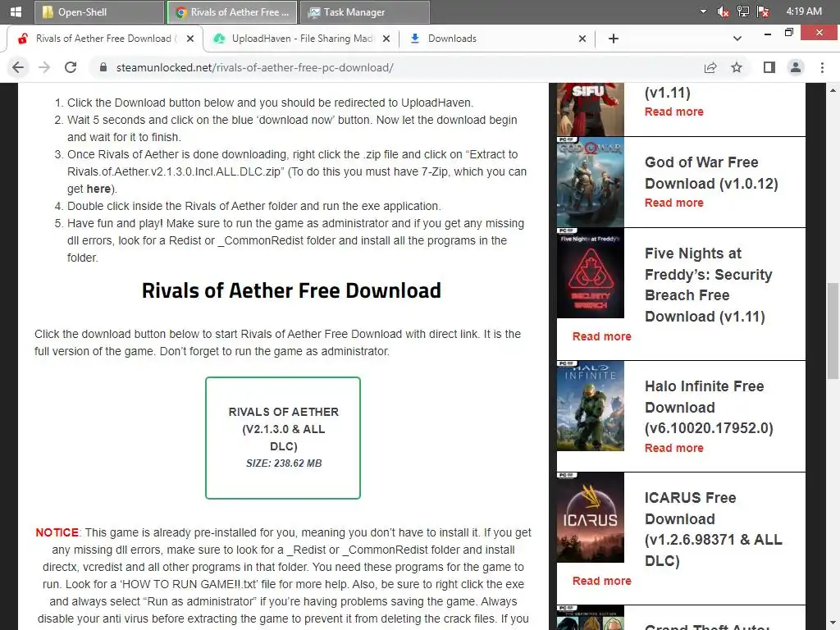The height and width of the screenshot is (630, 840).
Task: Click the Action Center flag tray icon
Action: click(x=763, y=11)
